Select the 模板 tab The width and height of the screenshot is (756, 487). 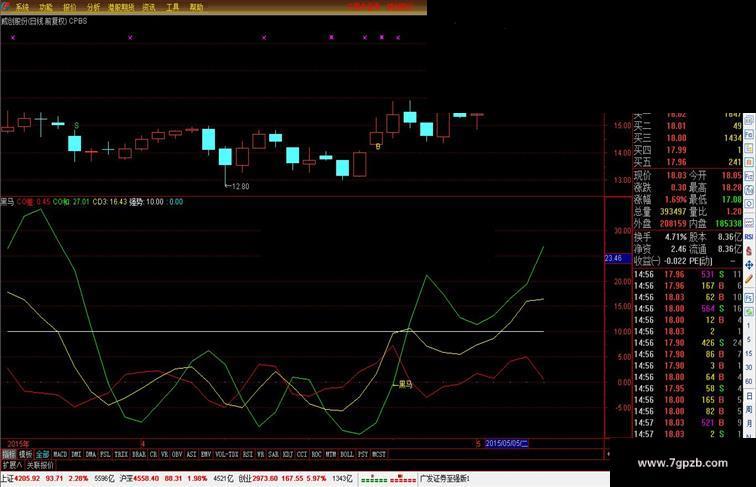[25, 454]
